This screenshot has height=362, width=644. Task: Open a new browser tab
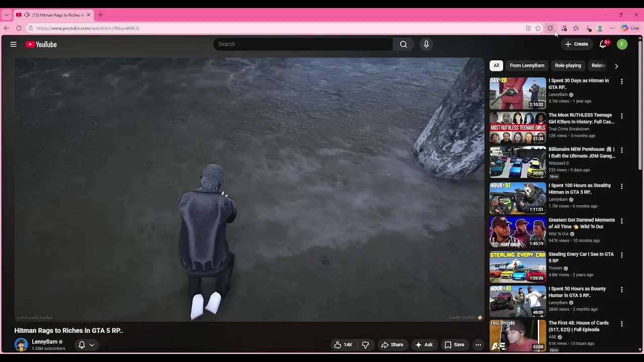point(101,15)
